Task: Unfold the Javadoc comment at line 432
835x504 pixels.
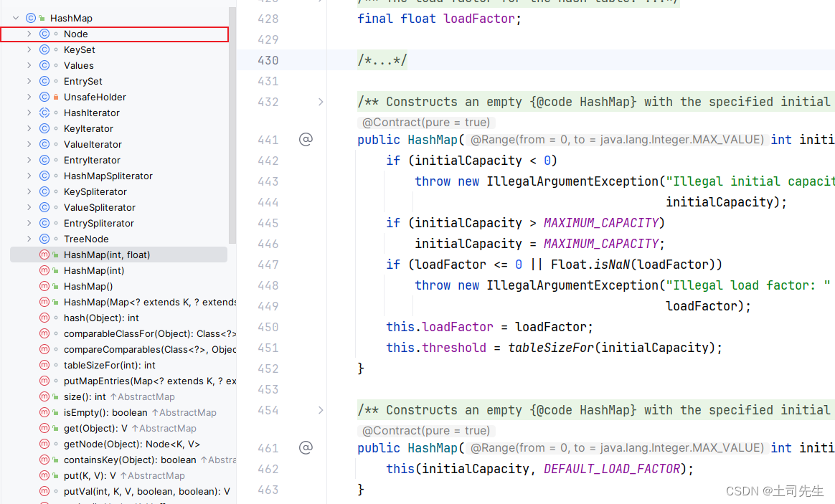Action: point(321,102)
